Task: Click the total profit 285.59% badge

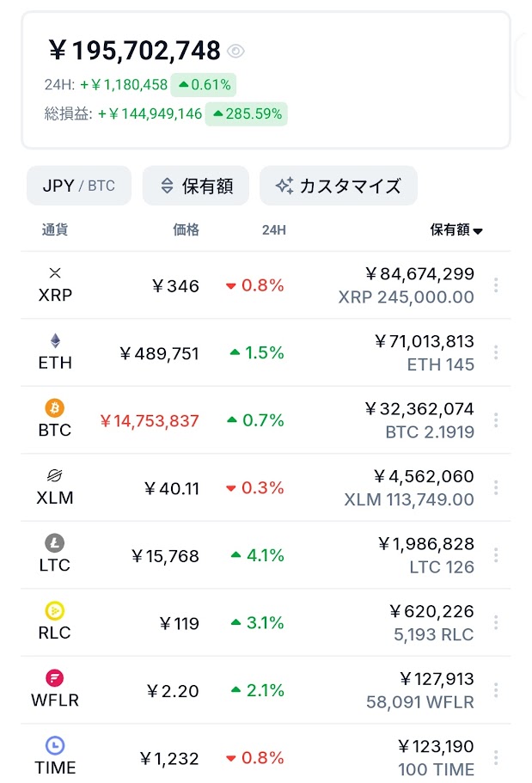Action: click(247, 114)
